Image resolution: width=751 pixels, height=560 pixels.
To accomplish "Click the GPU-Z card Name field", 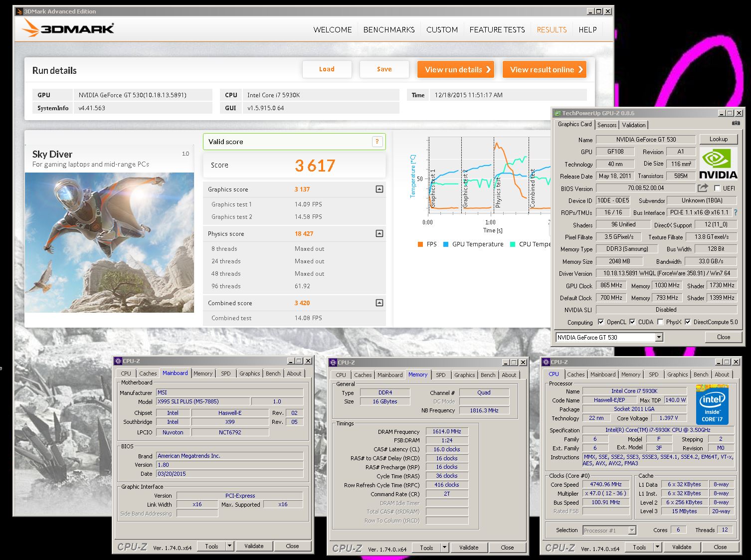I will pos(646,140).
